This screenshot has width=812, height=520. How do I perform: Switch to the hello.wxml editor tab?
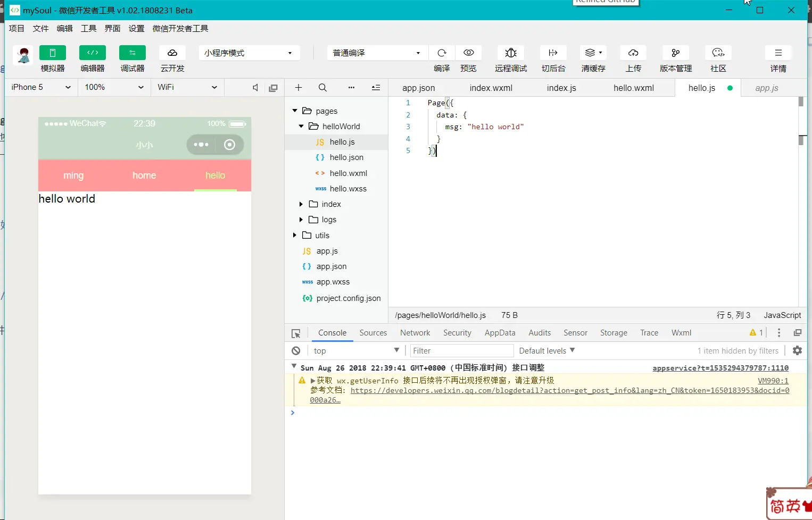634,88
